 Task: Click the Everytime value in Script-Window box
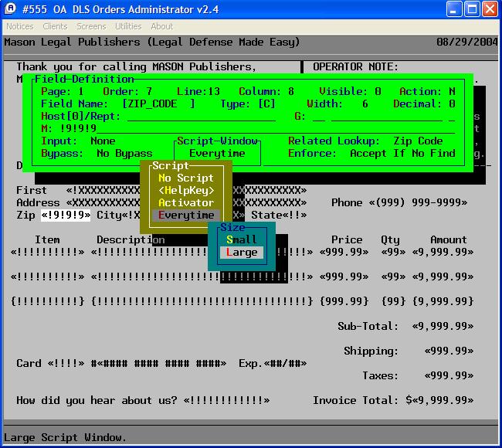[217, 154]
